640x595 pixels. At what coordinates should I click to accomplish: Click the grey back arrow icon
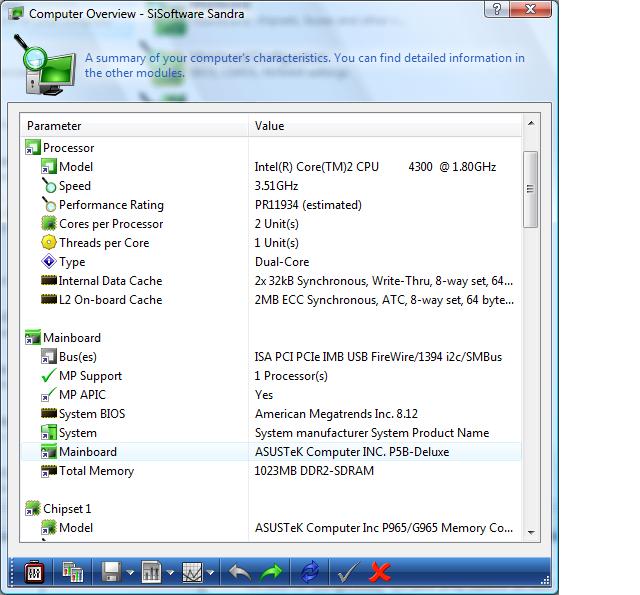(240, 572)
